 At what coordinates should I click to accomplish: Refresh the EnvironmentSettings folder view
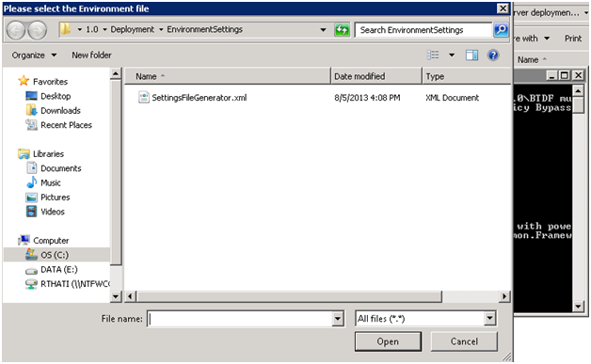tap(342, 30)
